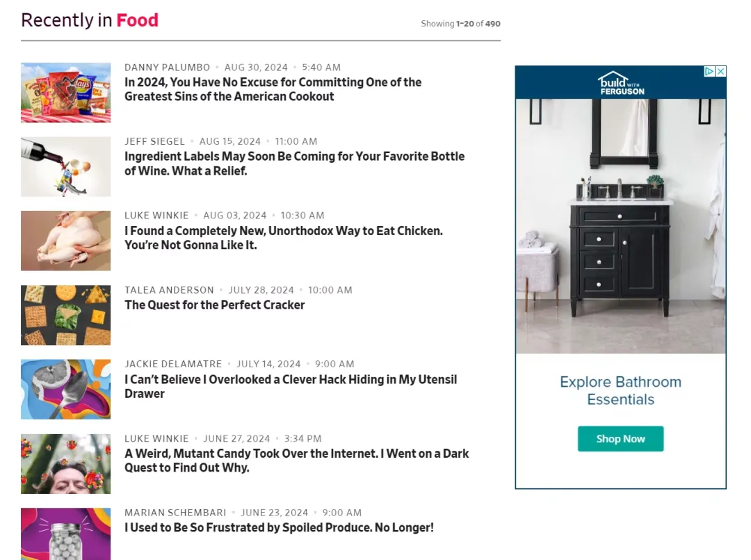
Task: Click the wine bottle pouring thumbnail
Action: [65, 167]
